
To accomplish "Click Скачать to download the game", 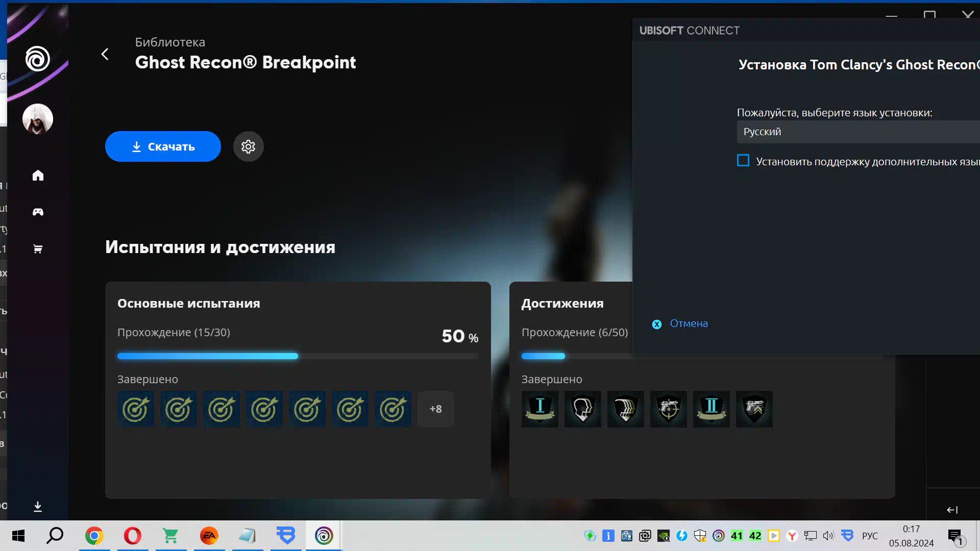I will [x=163, y=146].
